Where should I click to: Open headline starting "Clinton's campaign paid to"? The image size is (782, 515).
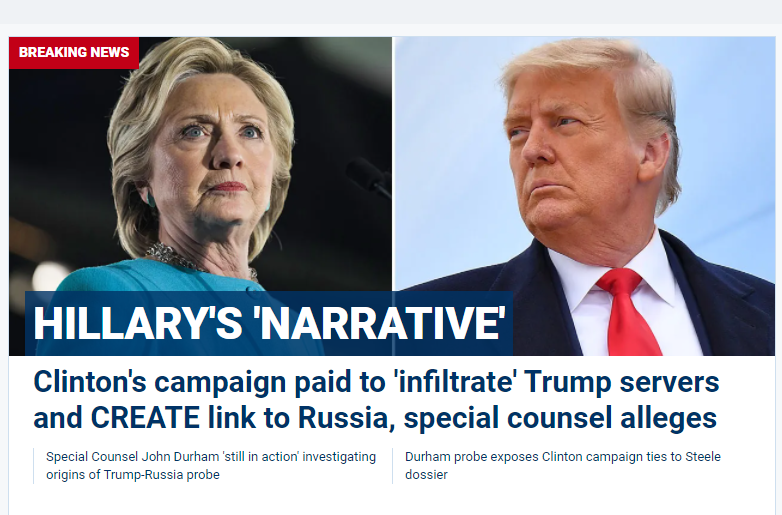click(376, 399)
